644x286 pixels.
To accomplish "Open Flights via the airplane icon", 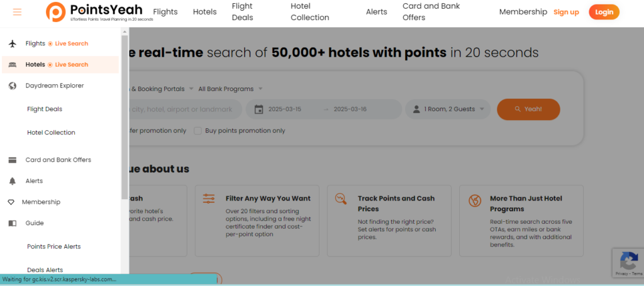I will click(x=13, y=43).
